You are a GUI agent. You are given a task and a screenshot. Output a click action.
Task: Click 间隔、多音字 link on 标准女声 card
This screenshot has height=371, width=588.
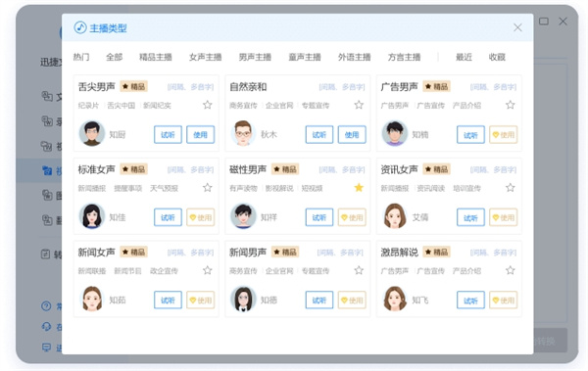190,169
